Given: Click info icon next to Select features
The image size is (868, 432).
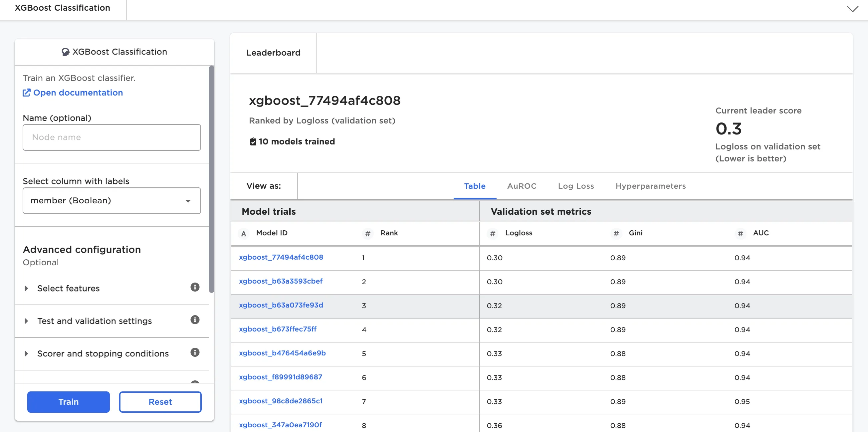Looking at the screenshot, I should 195,287.
